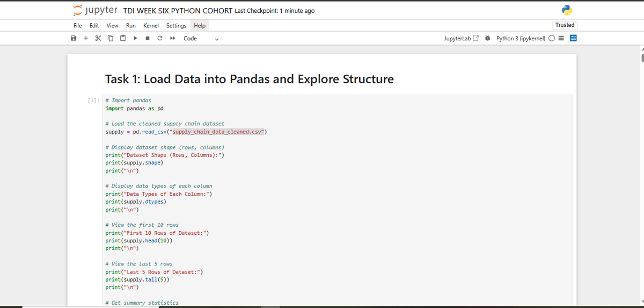This screenshot has height=308, width=644.
Task: Paste cell from clipboard
Action: click(123, 39)
